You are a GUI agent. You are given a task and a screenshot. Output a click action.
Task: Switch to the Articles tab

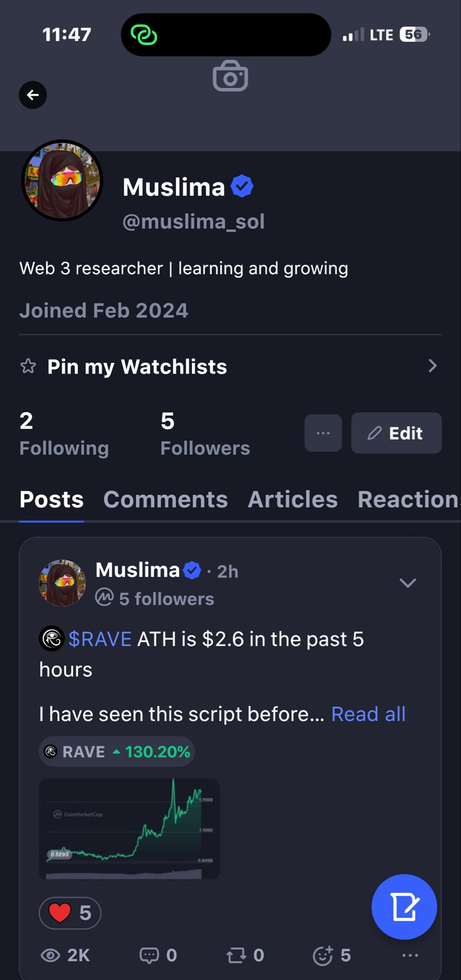point(292,500)
